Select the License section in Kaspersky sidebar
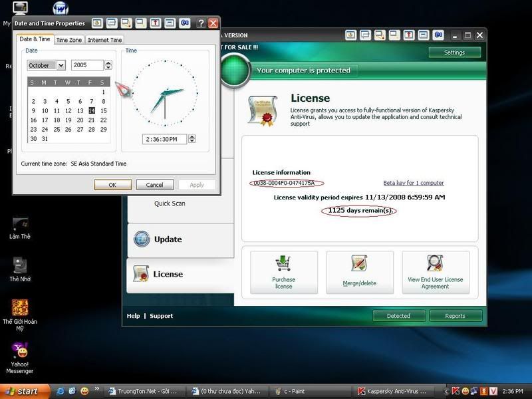Image resolution: width=532 pixels, height=399 pixels. click(180, 275)
